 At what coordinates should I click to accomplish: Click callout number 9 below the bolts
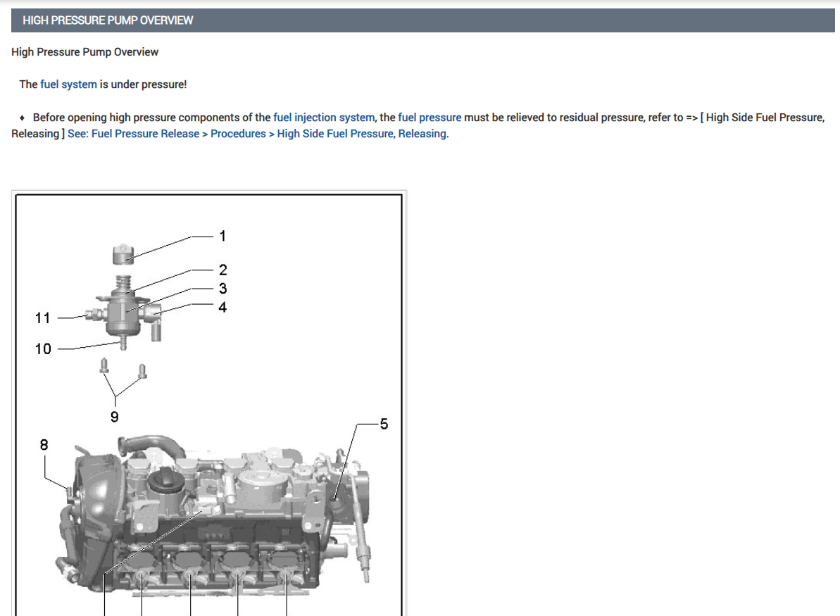(x=115, y=417)
